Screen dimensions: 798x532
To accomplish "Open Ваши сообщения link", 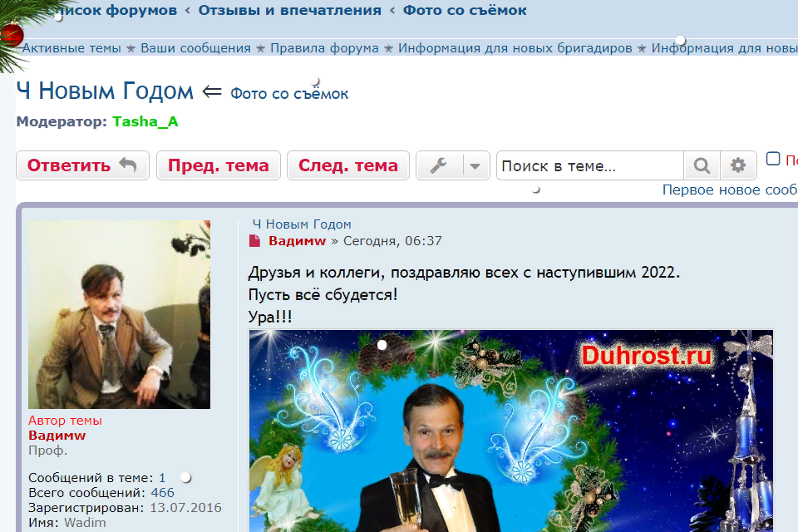I will coord(195,48).
